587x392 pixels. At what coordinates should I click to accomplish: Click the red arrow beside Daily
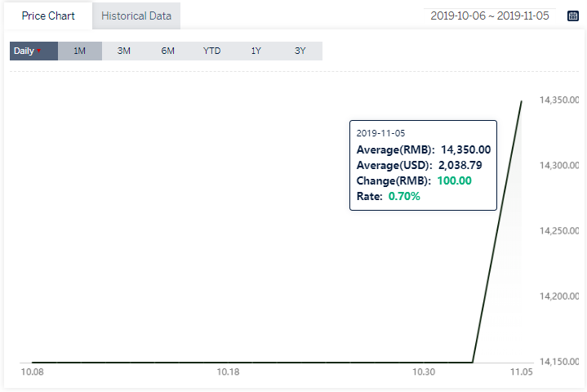(x=39, y=51)
